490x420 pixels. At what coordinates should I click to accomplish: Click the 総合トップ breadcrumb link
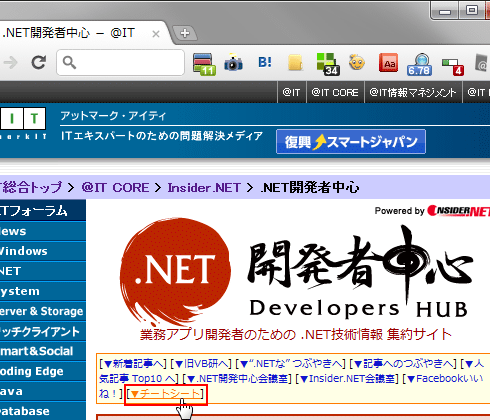click(31, 187)
